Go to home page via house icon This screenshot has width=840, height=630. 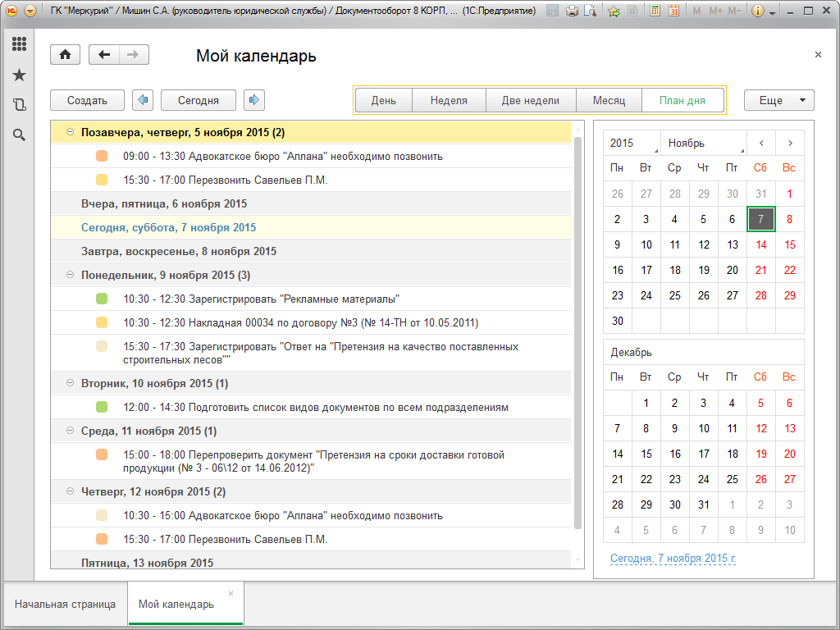[65, 55]
